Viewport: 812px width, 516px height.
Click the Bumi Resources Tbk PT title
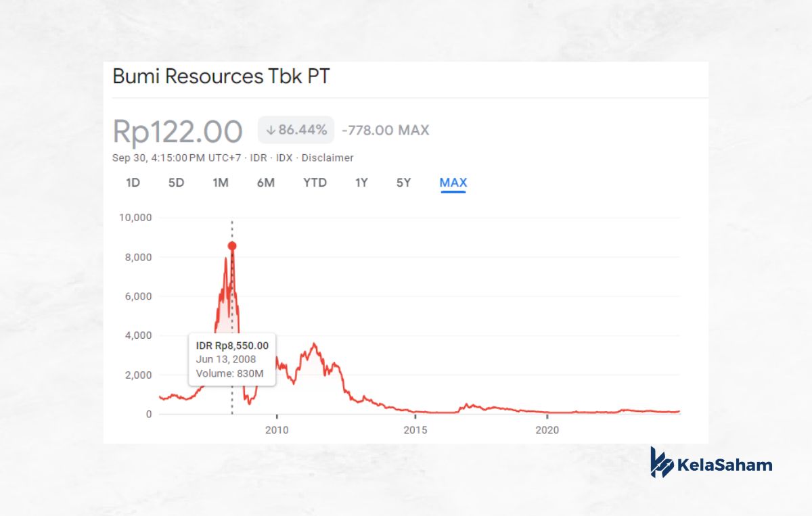[221, 76]
